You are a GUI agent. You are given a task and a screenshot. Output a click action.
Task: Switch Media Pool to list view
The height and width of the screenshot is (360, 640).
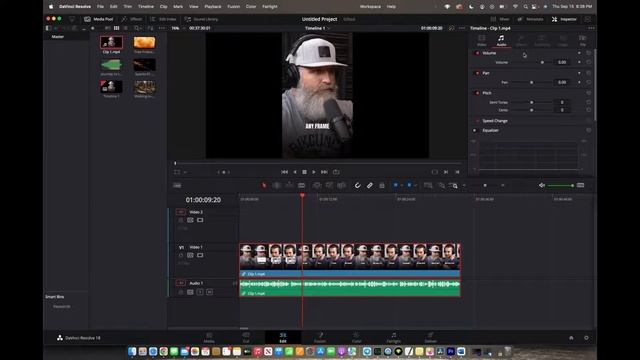pos(125,28)
